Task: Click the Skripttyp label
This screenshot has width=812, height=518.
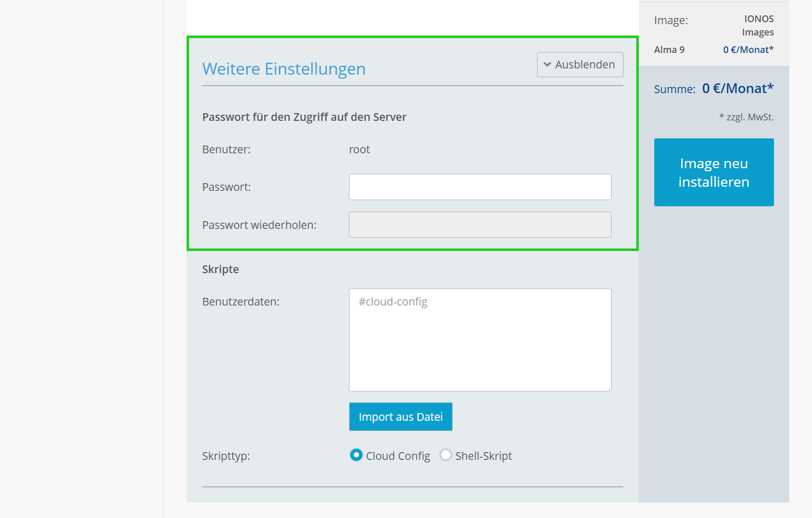Action: [226, 456]
